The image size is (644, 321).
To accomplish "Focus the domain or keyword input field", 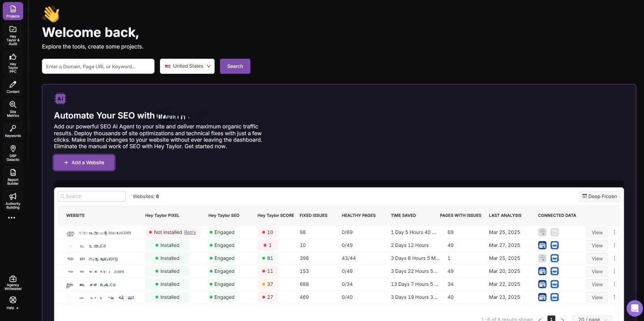I will point(98,66).
